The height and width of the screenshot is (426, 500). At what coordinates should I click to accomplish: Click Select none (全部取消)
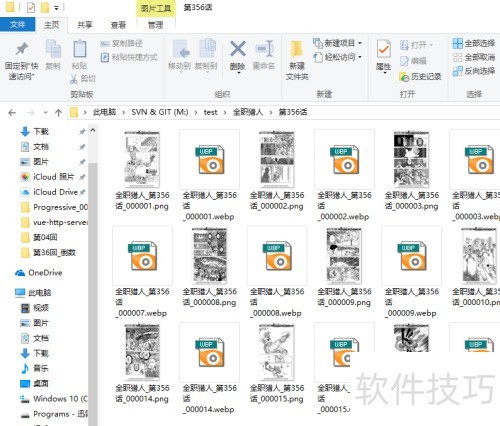(x=474, y=57)
